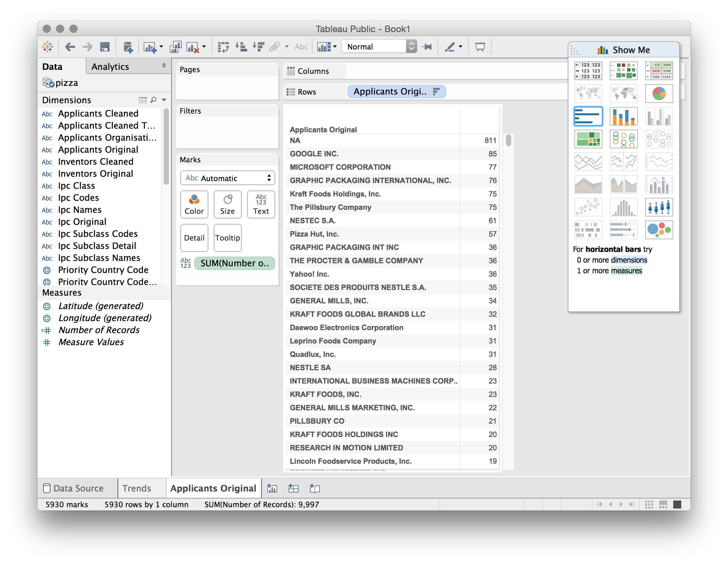Open the Automatic mark type dropdown

click(x=227, y=178)
